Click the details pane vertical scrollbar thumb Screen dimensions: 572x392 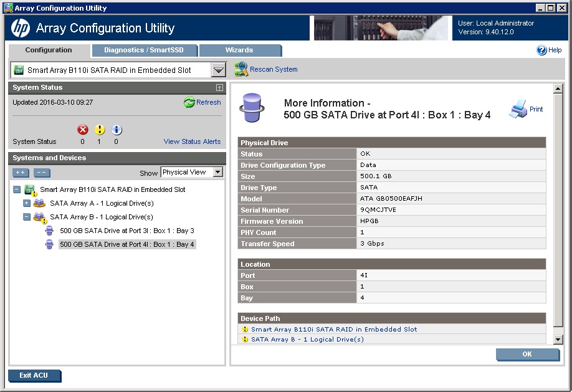[558, 210]
